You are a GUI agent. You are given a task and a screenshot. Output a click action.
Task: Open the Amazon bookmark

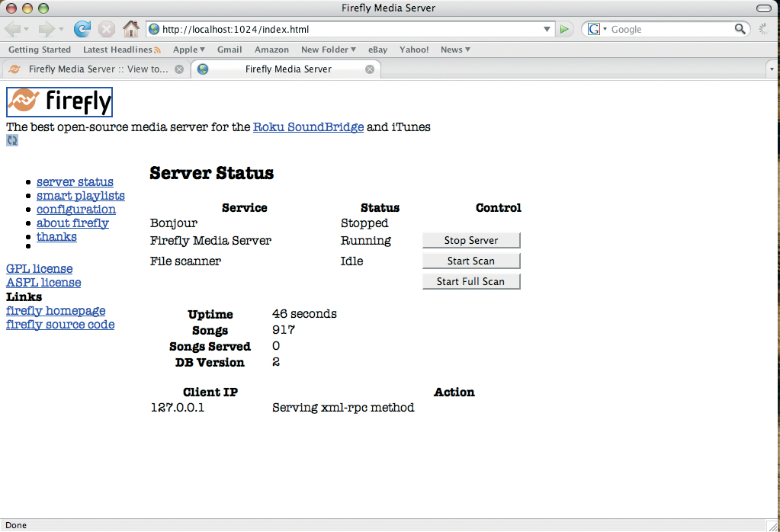point(271,50)
